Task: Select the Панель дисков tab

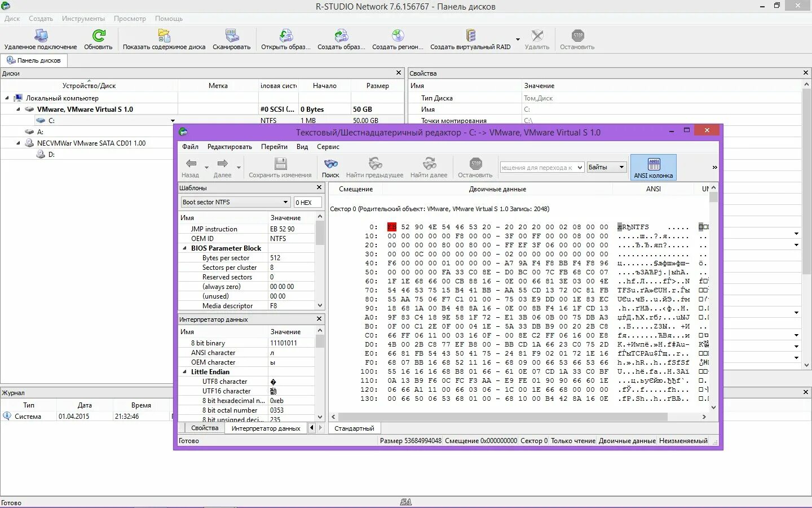Action: pos(34,60)
